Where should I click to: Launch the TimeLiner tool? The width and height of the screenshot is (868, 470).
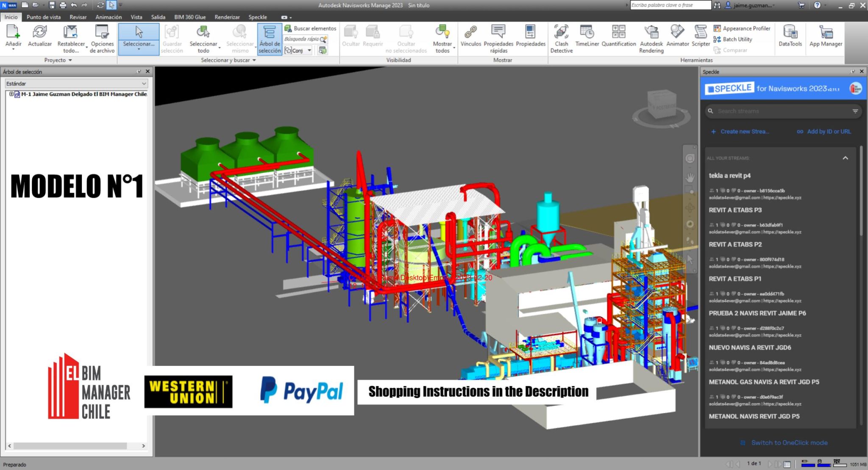click(x=587, y=38)
